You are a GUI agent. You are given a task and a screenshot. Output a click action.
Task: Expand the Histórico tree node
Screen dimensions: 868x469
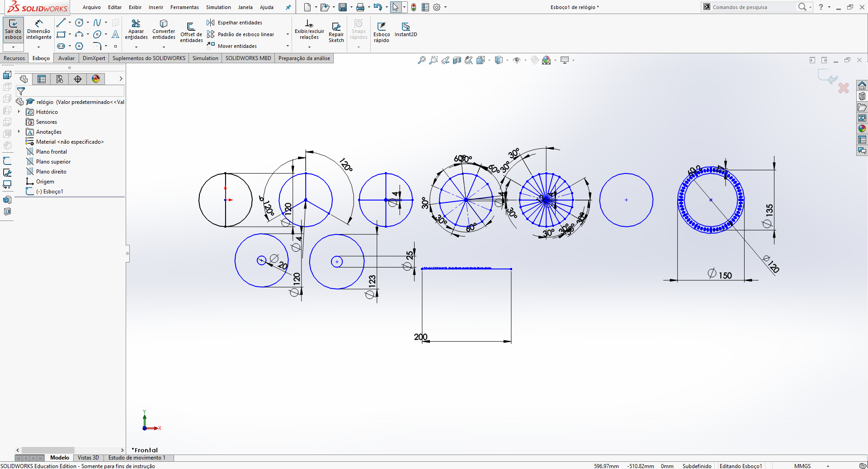click(19, 112)
